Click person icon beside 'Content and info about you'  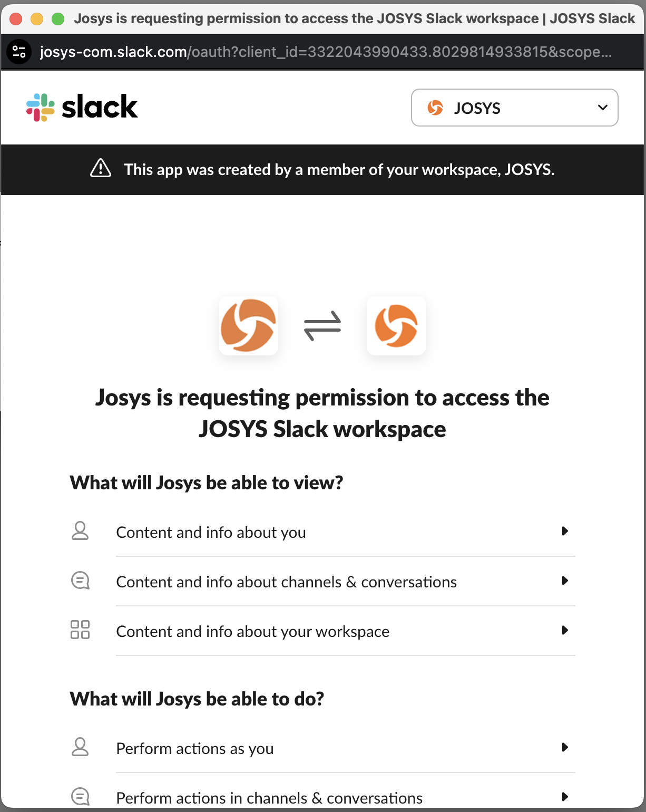pos(80,531)
